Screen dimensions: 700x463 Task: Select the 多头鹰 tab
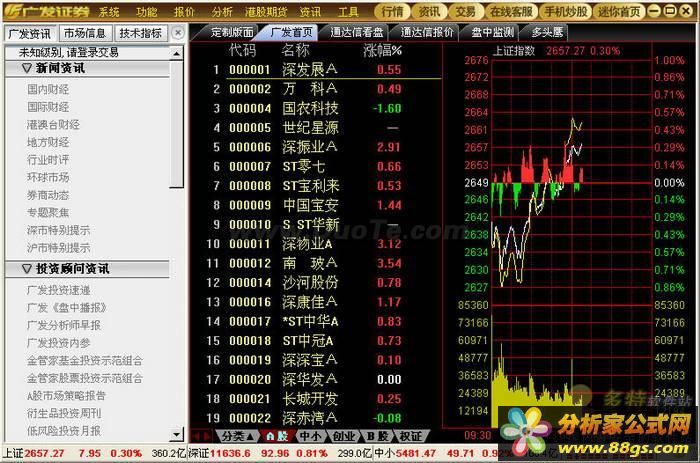(547, 32)
